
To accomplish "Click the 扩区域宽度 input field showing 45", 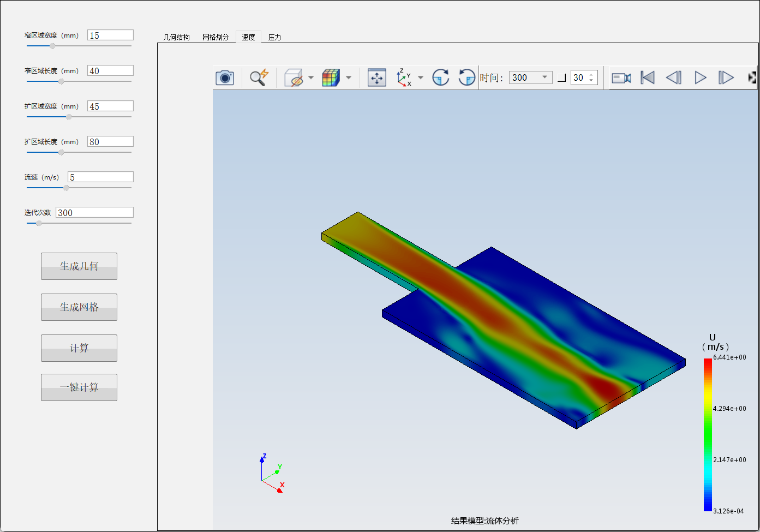I will [110, 106].
